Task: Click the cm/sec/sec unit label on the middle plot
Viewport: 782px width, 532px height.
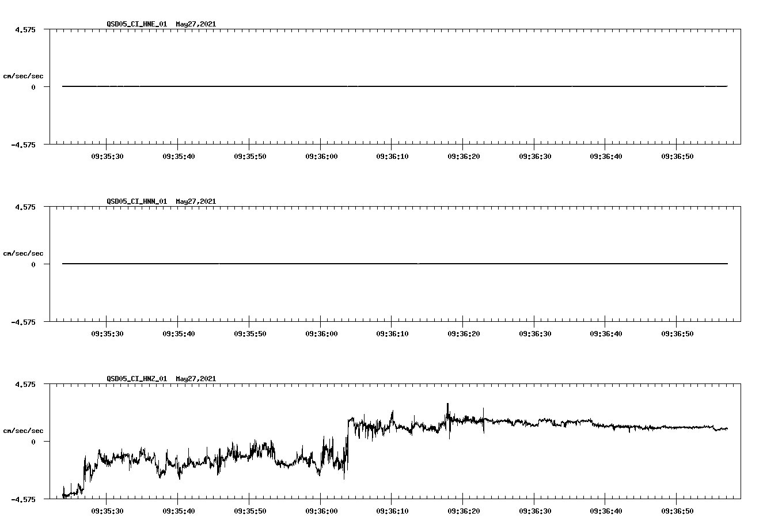Action: [24, 253]
